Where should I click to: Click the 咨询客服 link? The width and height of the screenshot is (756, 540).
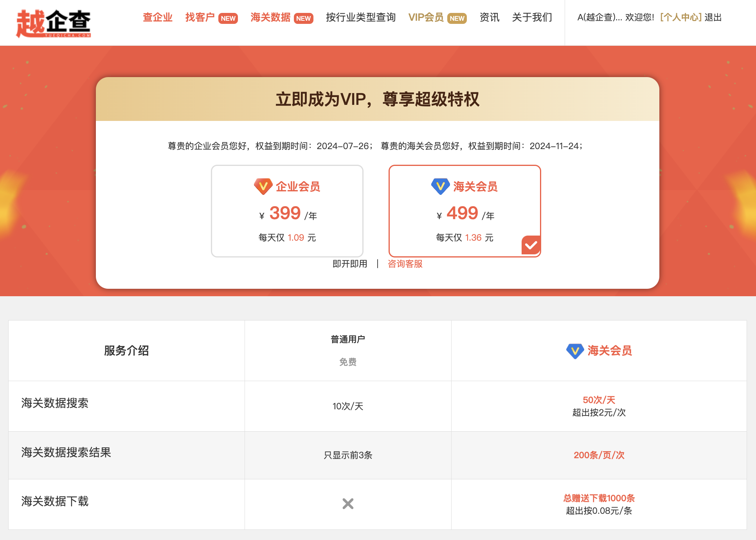tap(405, 264)
